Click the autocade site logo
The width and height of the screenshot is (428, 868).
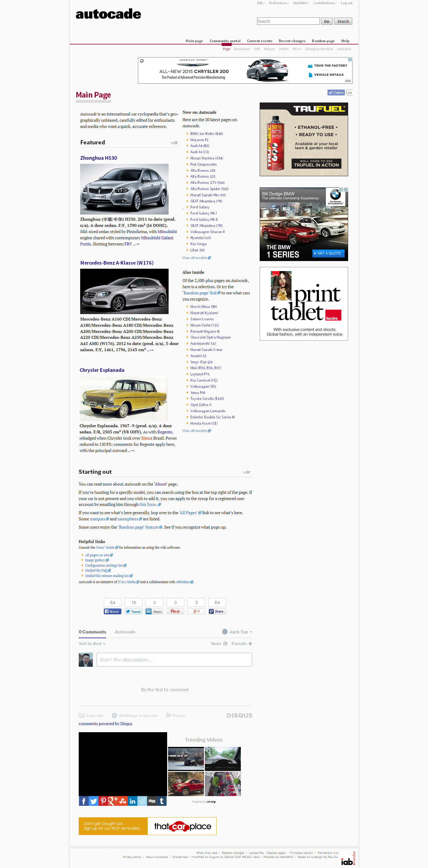108,14
